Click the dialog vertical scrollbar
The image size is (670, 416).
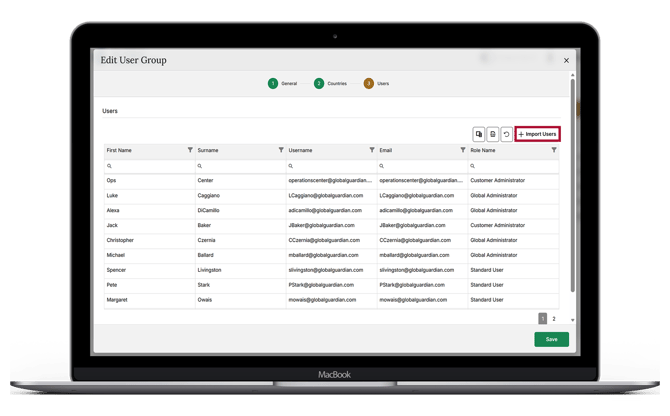(573, 186)
